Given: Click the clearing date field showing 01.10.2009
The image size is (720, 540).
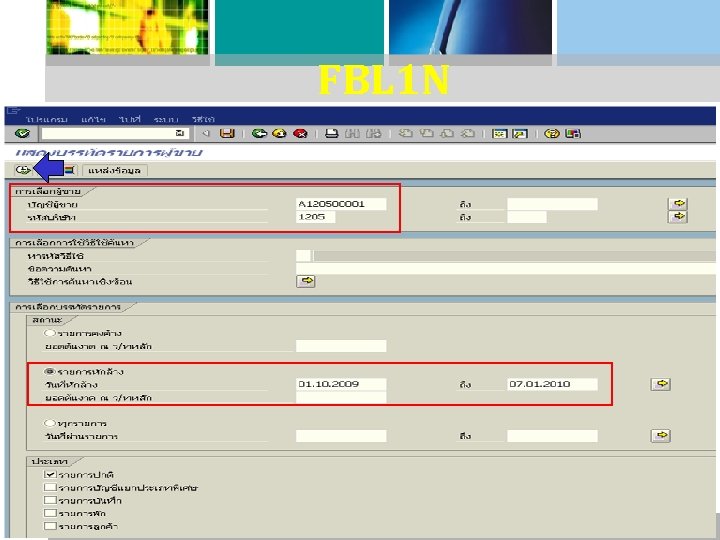Looking at the screenshot, I should pos(341,384).
